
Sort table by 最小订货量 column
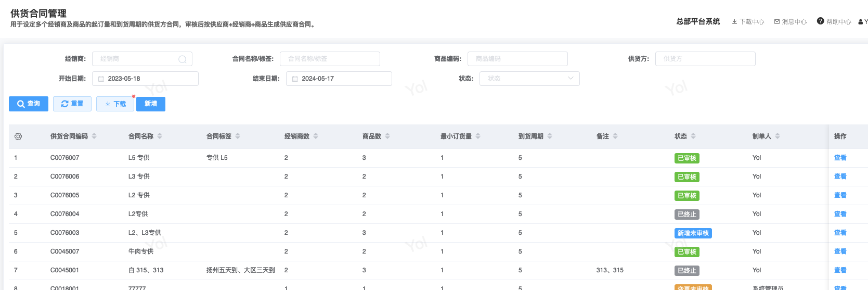[478, 136]
